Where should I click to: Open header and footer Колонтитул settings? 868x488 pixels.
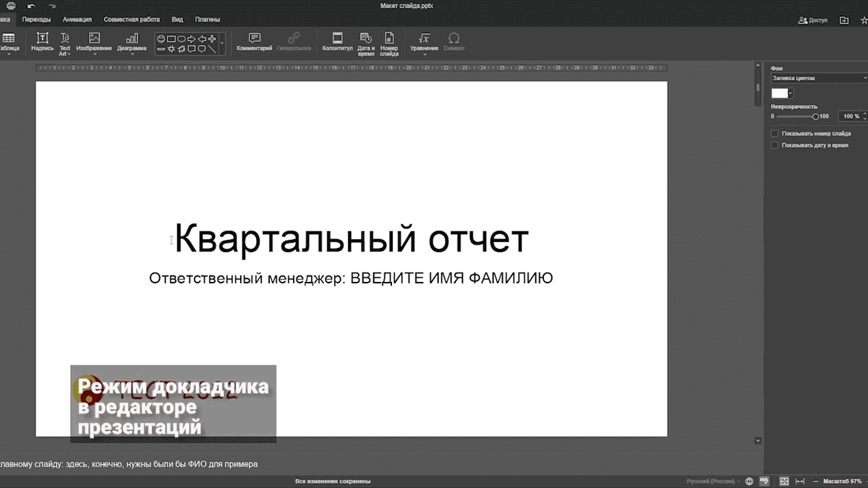pos(337,43)
